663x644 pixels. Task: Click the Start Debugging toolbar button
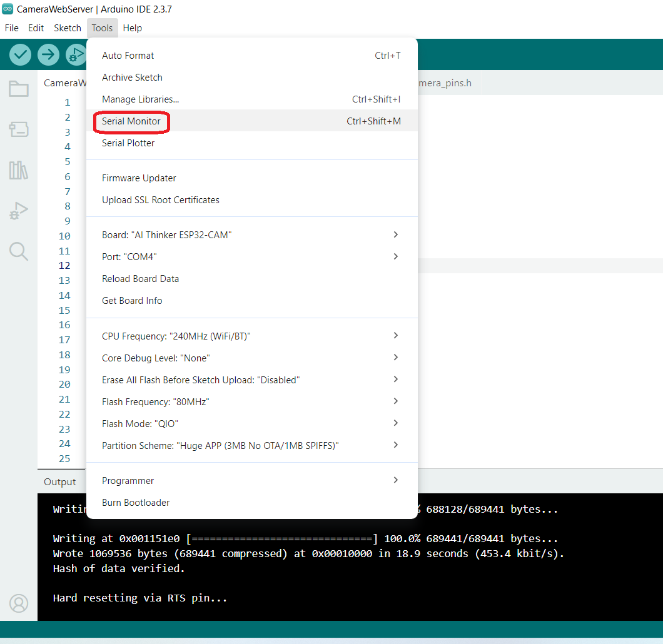pos(76,54)
